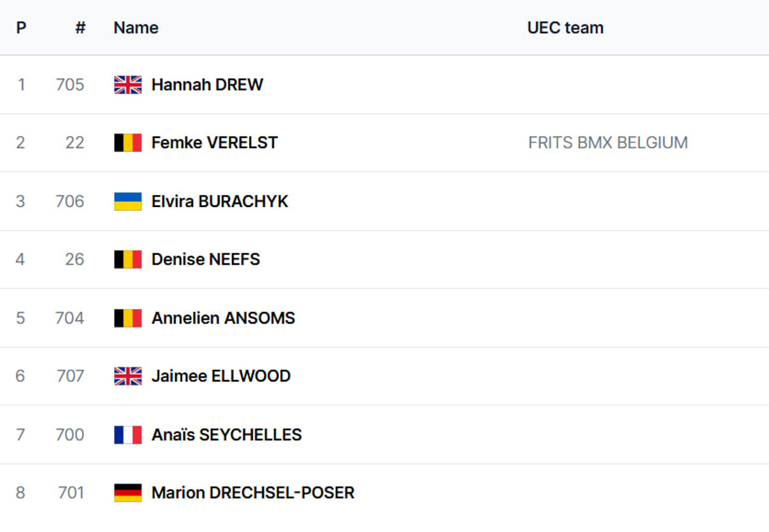Click the British flag beside Jaimee ELLWOOD

click(x=128, y=376)
